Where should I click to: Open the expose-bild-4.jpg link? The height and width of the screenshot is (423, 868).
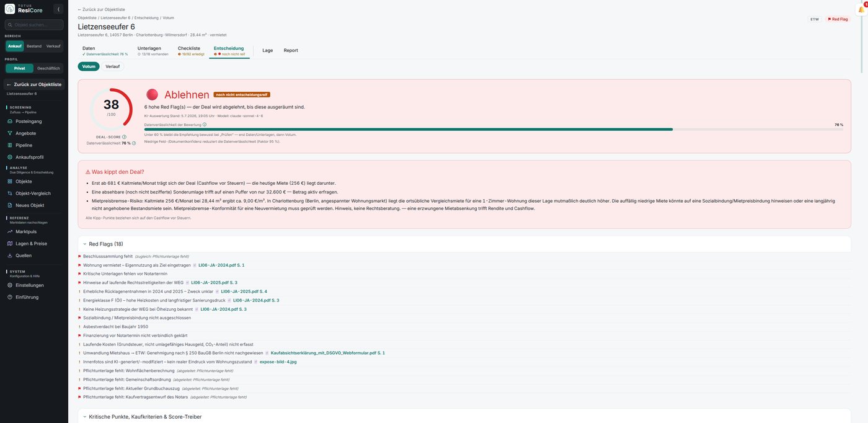[278, 362]
